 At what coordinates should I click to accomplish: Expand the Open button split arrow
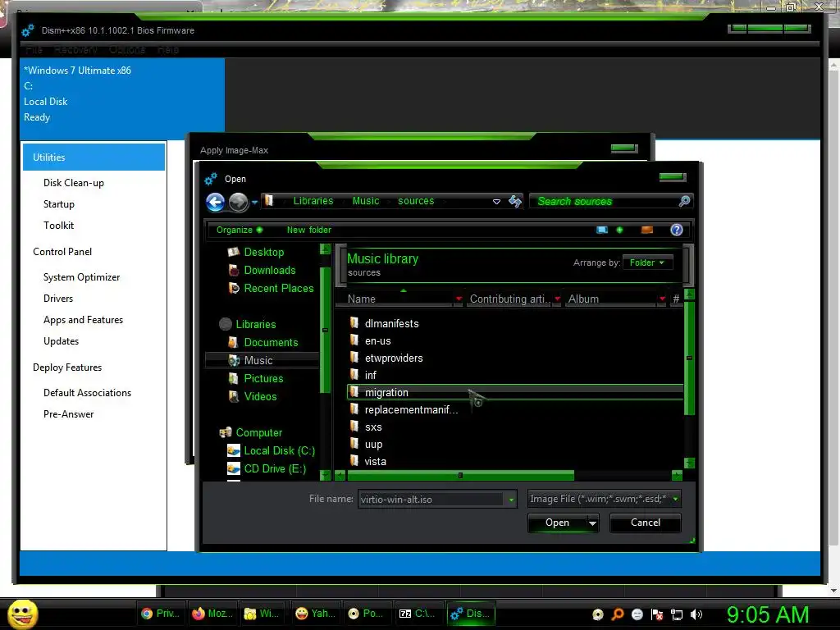pyautogui.click(x=592, y=523)
